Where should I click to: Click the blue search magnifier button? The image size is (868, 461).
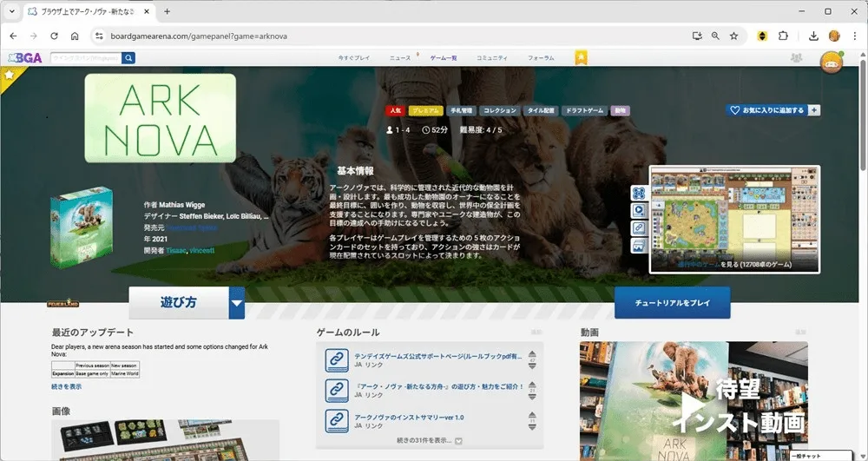click(128, 57)
